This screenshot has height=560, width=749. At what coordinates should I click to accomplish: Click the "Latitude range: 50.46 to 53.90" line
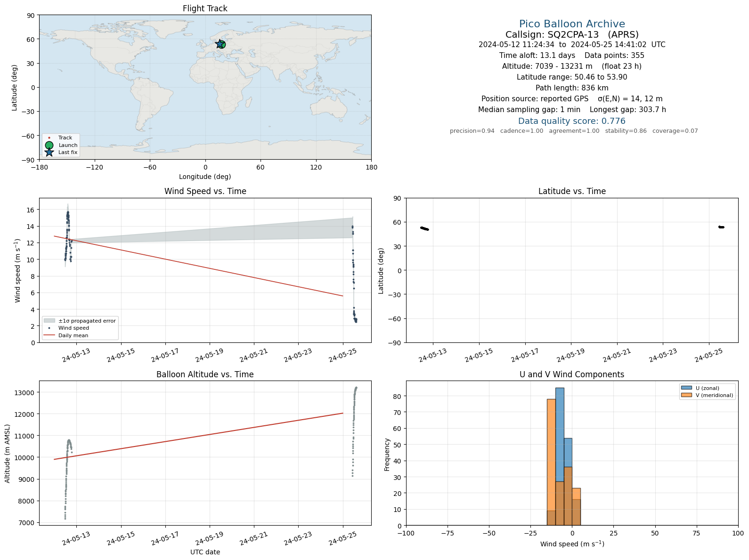coord(572,77)
